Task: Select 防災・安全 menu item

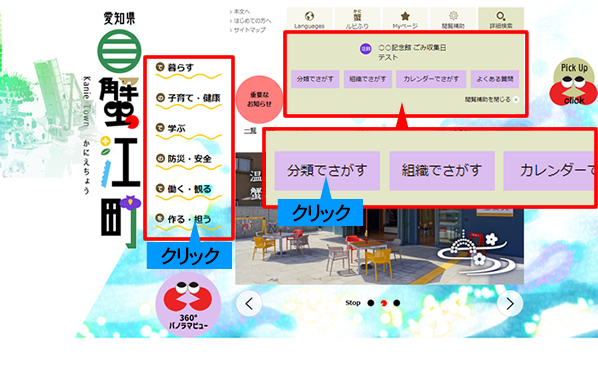Action: tap(188, 161)
